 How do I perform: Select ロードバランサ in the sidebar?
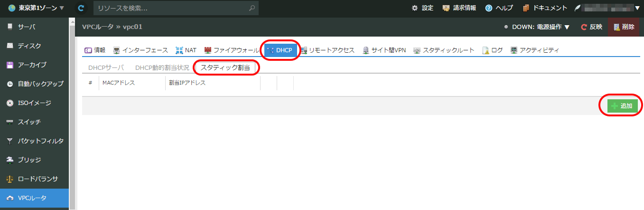tap(34, 179)
